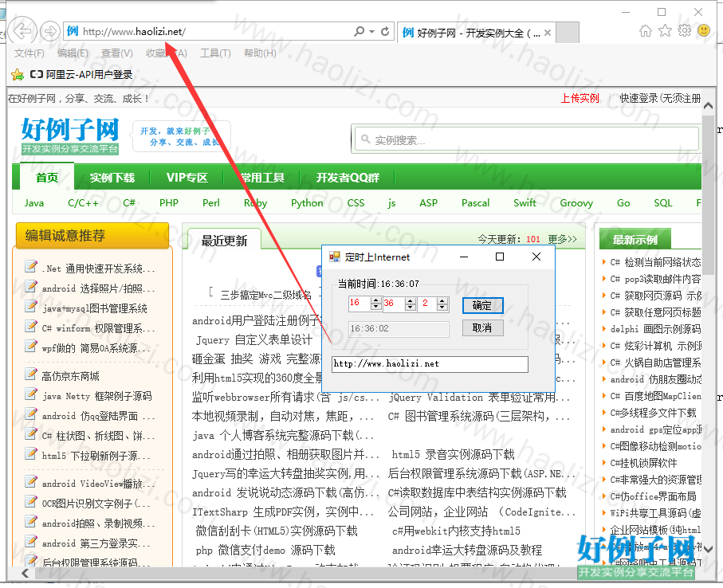Open the 查看(V) menu

click(x=116, y=53)
